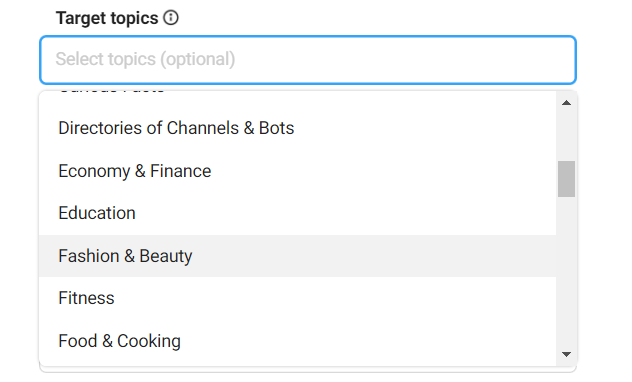Click the gray placeholder text in topics box
The height and width of the screenshot is (382, 632).
pyautogui.click(x=145, y=59)
